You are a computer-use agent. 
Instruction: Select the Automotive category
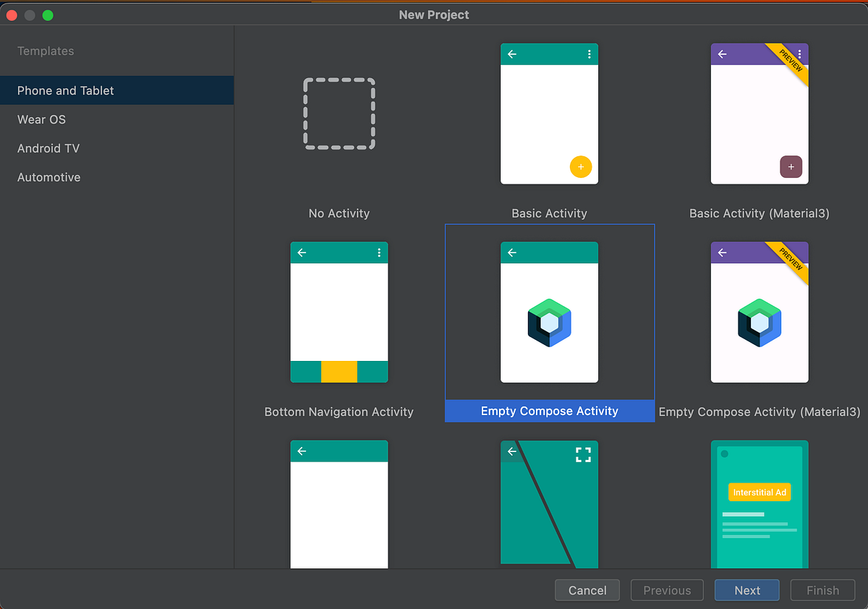click(48, 177)
